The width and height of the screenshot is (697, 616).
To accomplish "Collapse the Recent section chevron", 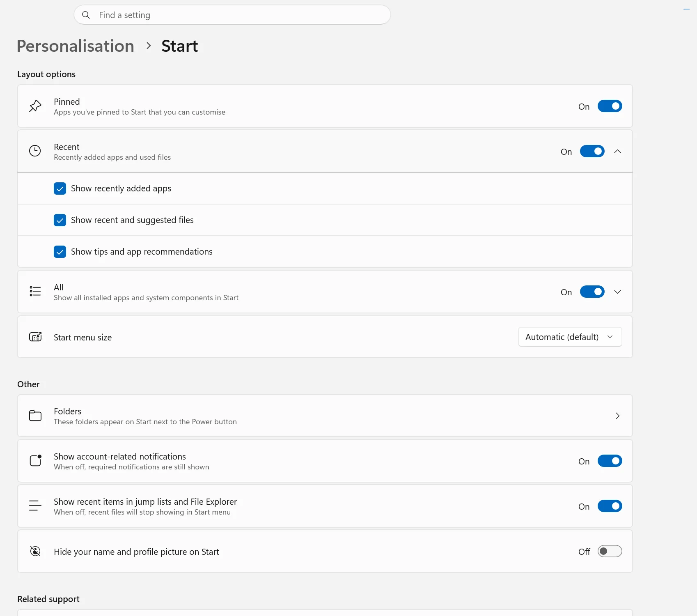I will [617, 152].
